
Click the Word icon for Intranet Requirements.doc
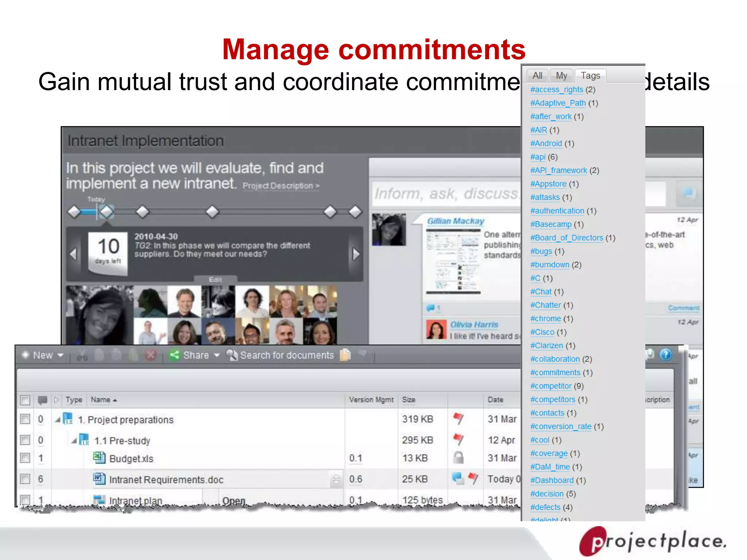point(99,479)
